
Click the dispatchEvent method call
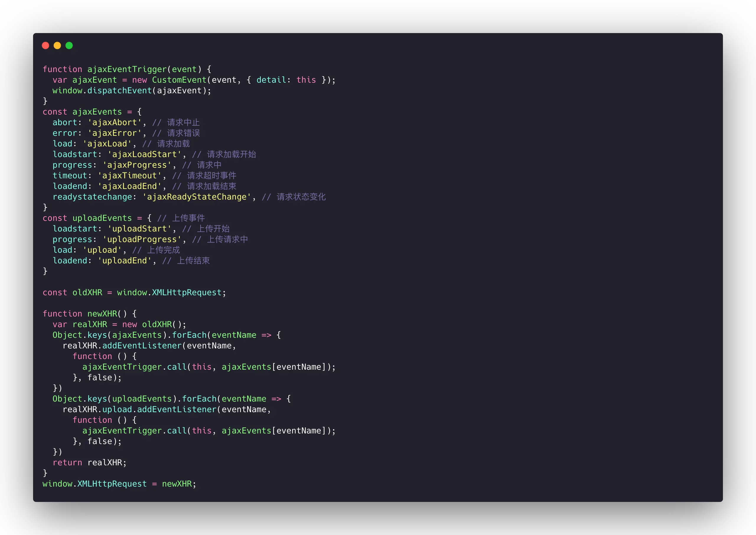click(119, 91)
